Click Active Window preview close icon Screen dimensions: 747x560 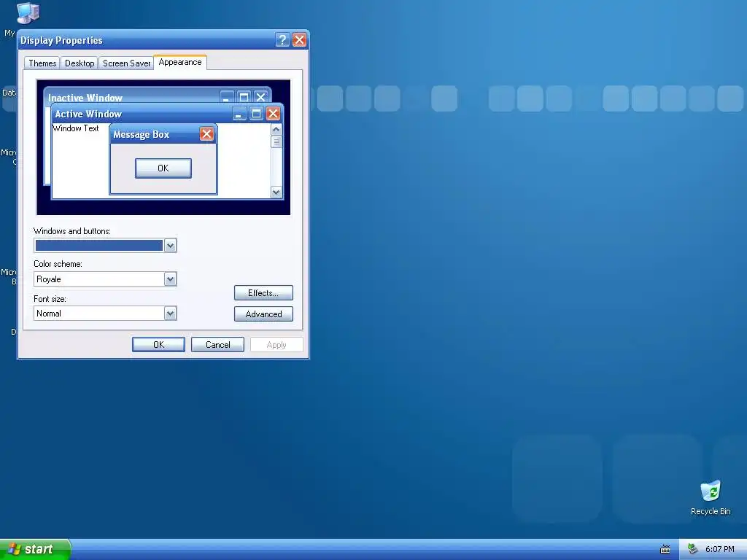273,114
